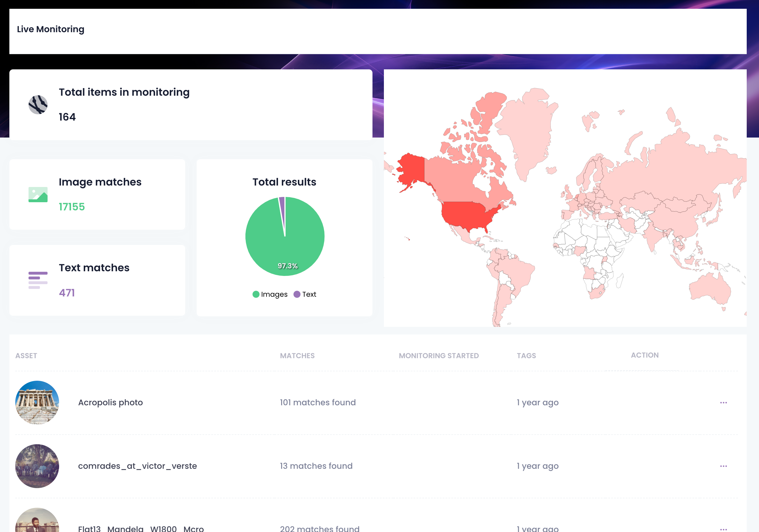This screenshot has width=759, height=532.
Task: Open Acropolis photo asset name link
Action: coord(110,402)
